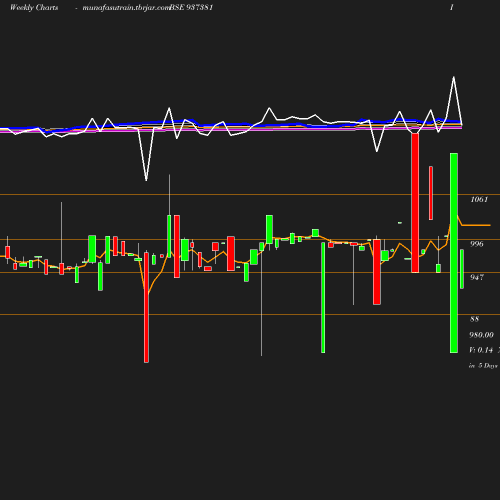Click the 1061 price level label
This screenshot has height=500, width=500.
(x=479, y=199)
